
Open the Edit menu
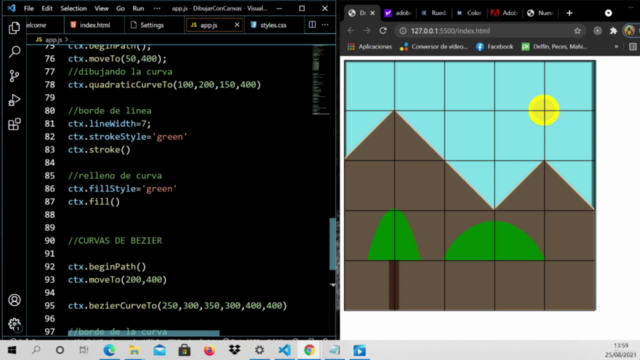47,8
